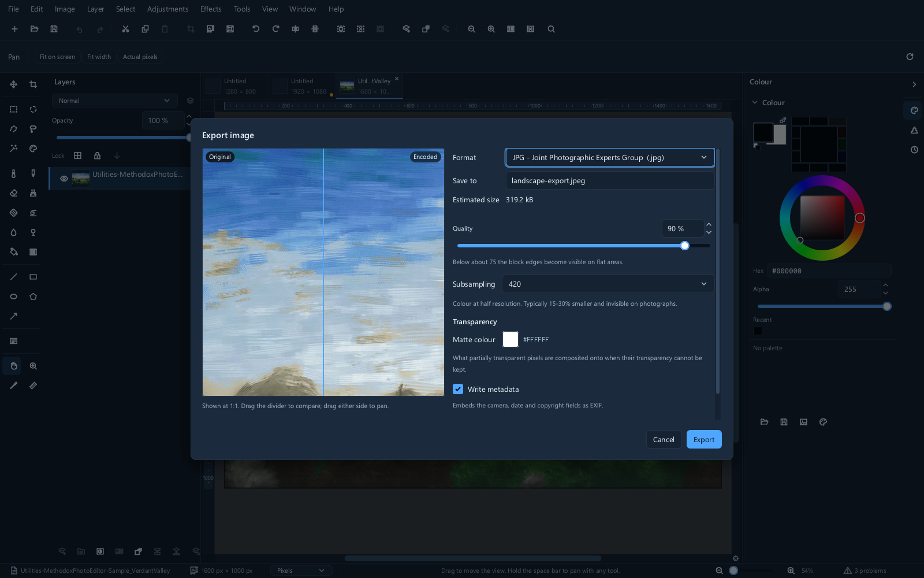This screenshot has width=924, height=578.
Task: Hide the Utilities-MethodoxPhotoE layer with eye icon
Action: pyautogui.click(x=64, y=179)
